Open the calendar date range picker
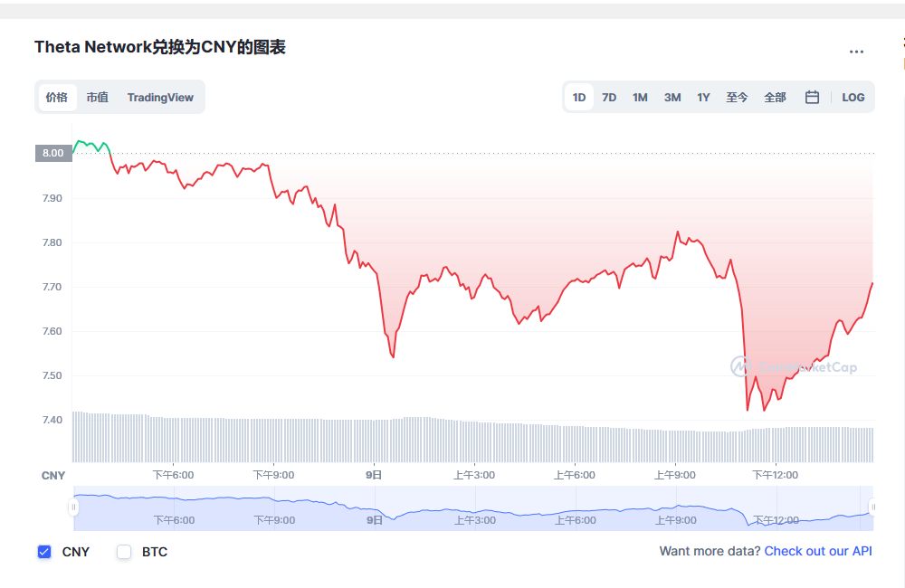905x588 pixels. [x=812, y=97]
